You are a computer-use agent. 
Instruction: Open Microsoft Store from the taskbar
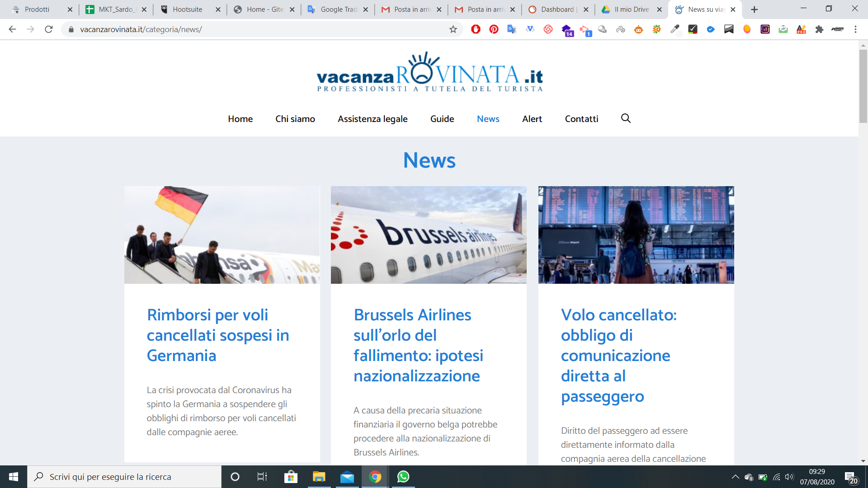coord(291,477)
